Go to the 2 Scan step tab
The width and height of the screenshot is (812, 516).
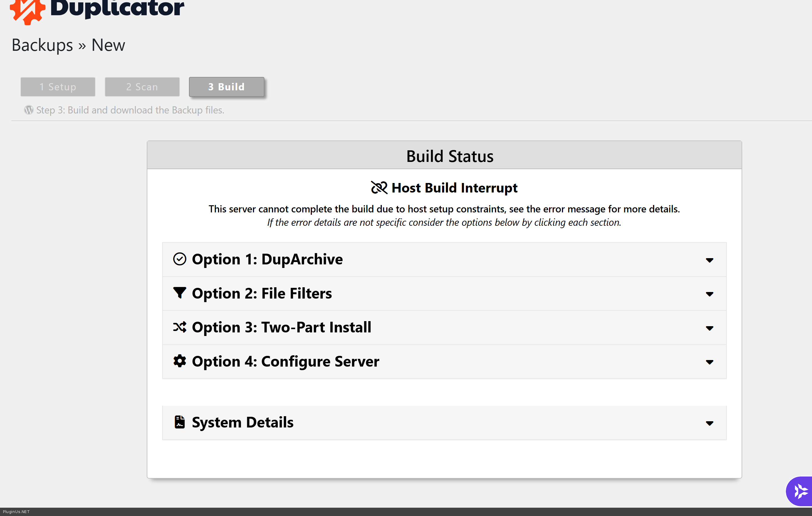142,87
